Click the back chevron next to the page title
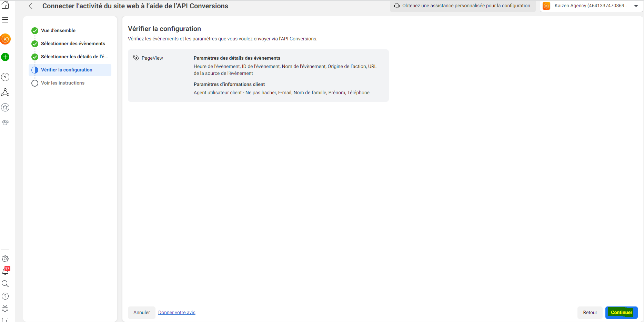 (x=31, y=6)
